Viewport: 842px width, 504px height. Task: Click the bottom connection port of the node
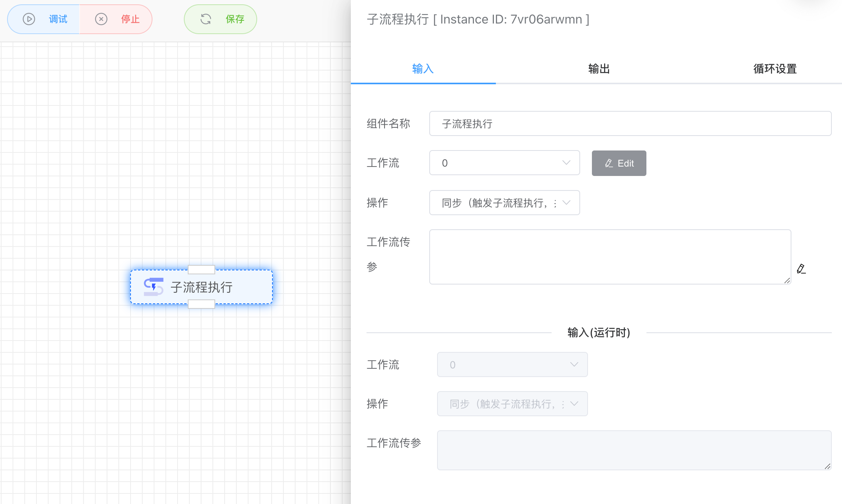click(201, 304)
